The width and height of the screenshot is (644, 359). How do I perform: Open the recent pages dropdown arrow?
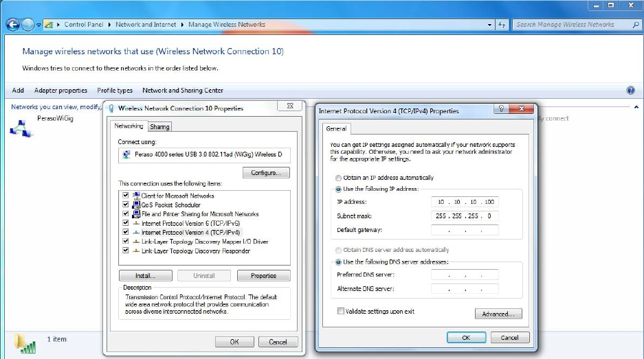coord(38,25)
